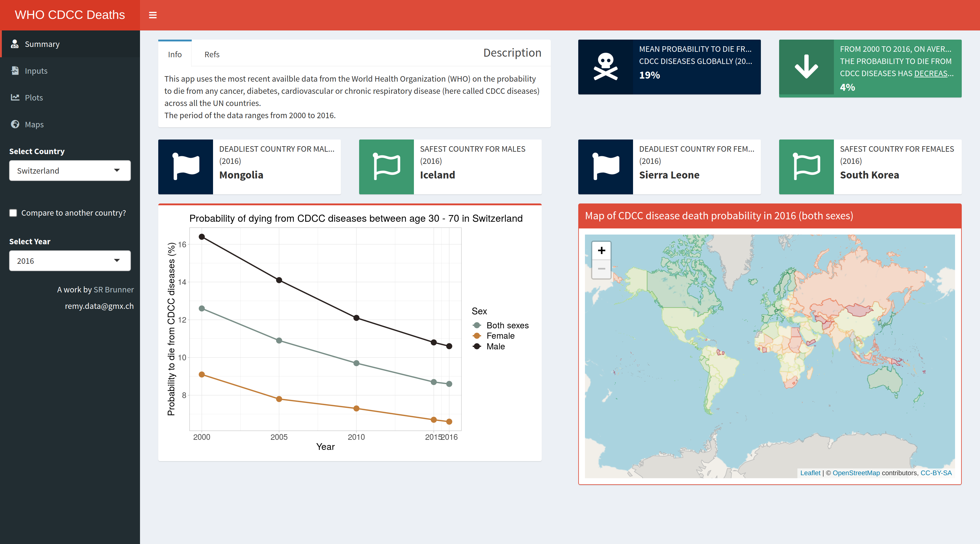Switch to the Info tab
This screenshot has height=544, width=980.
tap(175, 54)
